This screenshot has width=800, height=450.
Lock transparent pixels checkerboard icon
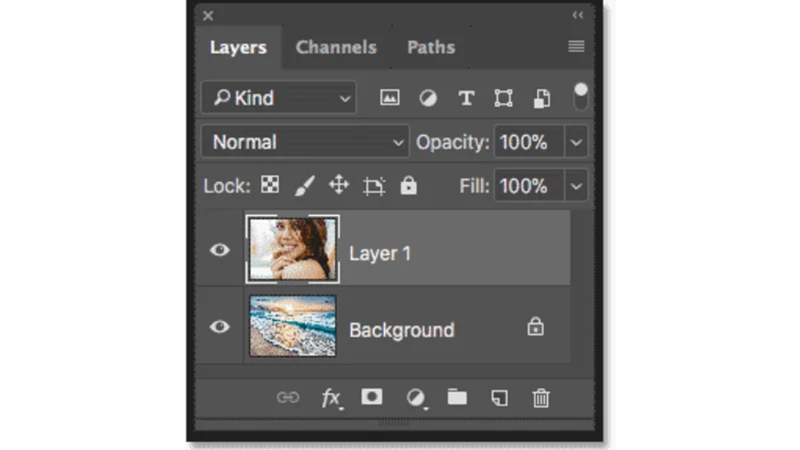click(270, 185)
